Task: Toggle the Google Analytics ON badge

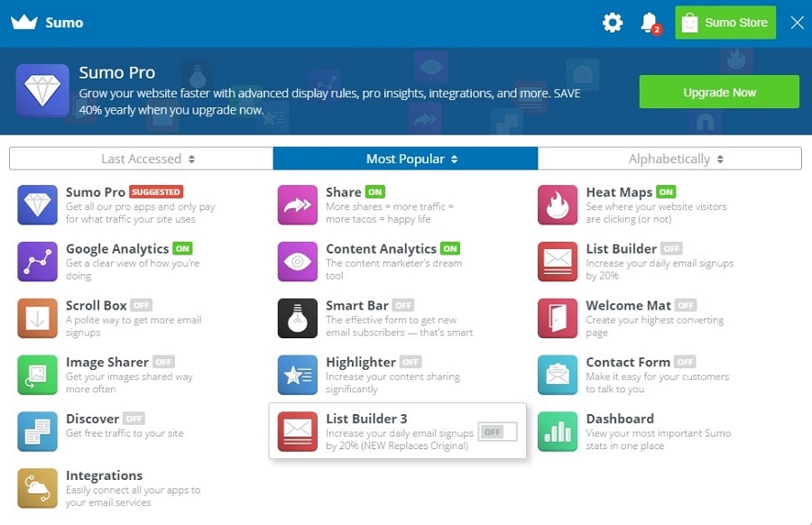Action: coord(182,249)
